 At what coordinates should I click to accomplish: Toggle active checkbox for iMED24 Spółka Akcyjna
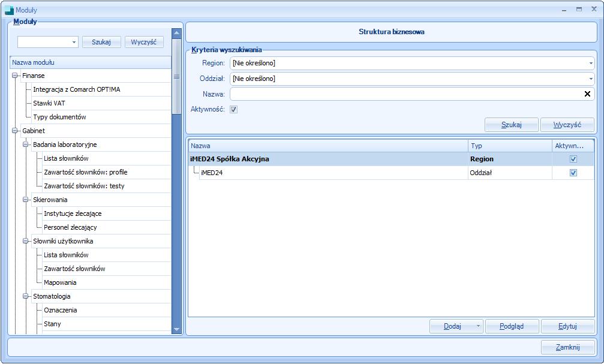coord(573,159)
